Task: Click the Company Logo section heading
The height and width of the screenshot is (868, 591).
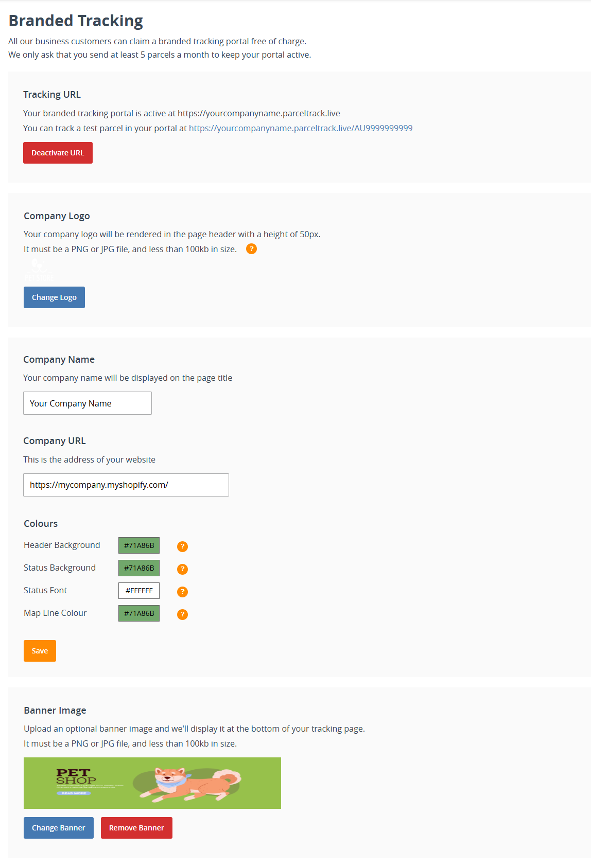Action: pos(57,216)
